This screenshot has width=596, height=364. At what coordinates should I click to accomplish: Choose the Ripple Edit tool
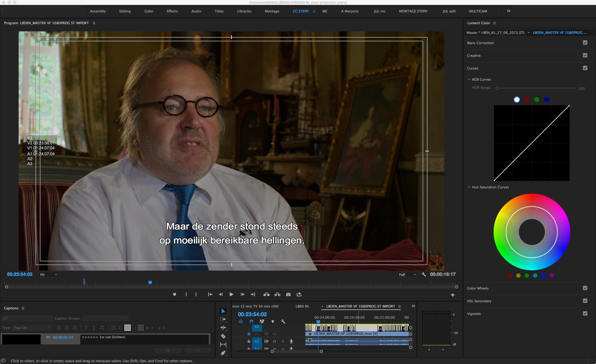tap(223, 327)
